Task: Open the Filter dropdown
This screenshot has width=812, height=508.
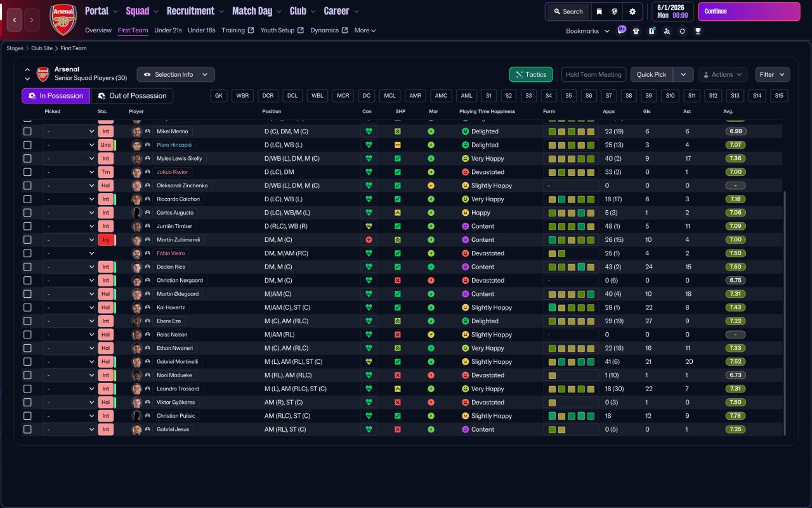Action: click(x=773, y=74)
